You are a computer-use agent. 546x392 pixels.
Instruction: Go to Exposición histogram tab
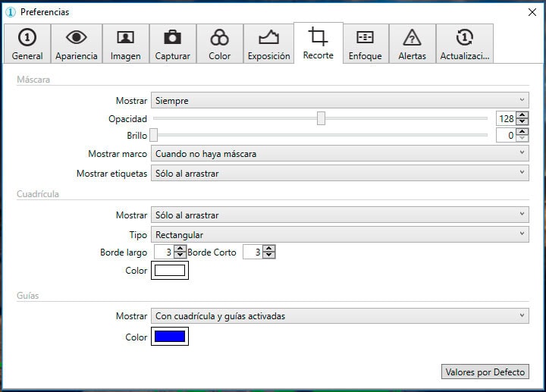coord(268,44)
